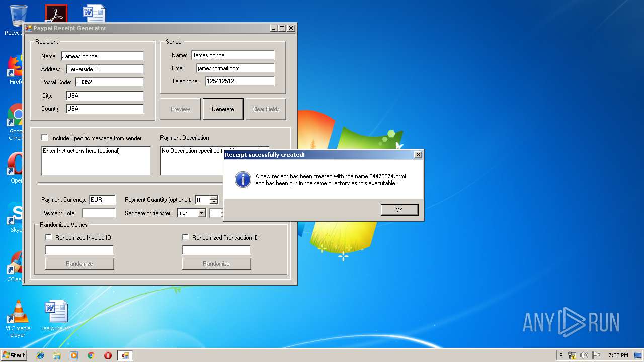Focus the City field
The height and width of the screenshot is (362, 644).
105,96
